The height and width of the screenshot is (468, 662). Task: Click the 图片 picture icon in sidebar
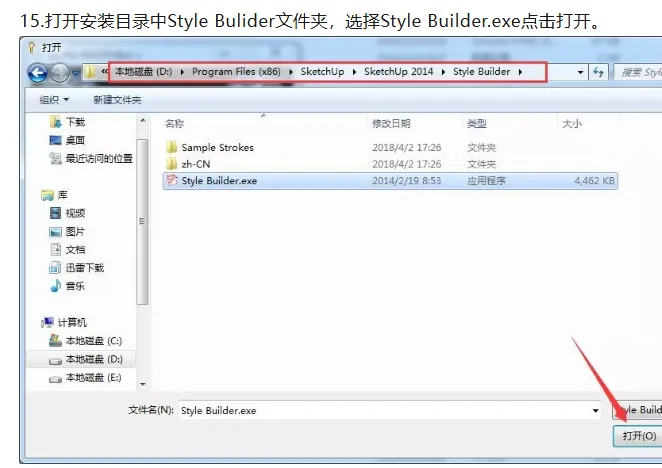coord(55,231)
